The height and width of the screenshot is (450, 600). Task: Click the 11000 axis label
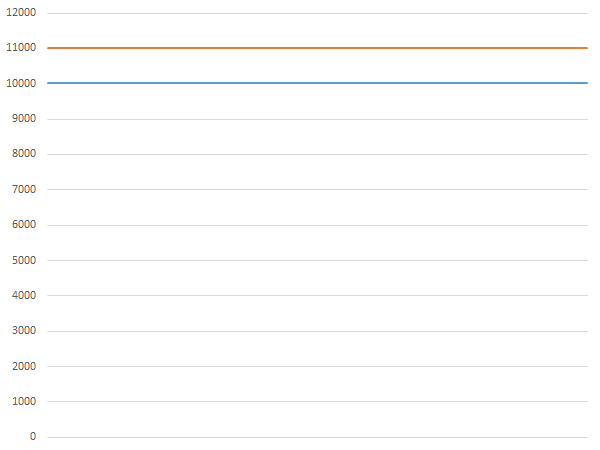tap(21, 48)
